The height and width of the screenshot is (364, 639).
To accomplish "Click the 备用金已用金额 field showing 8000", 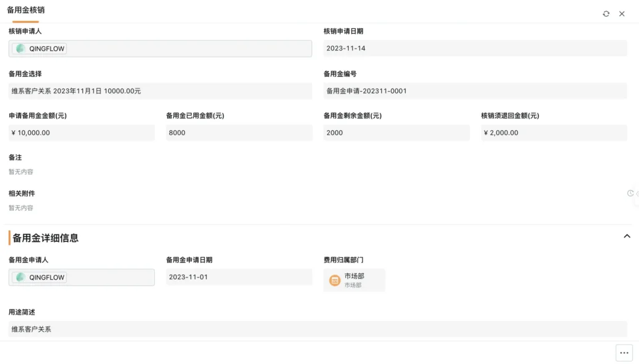I will [239, 133].
